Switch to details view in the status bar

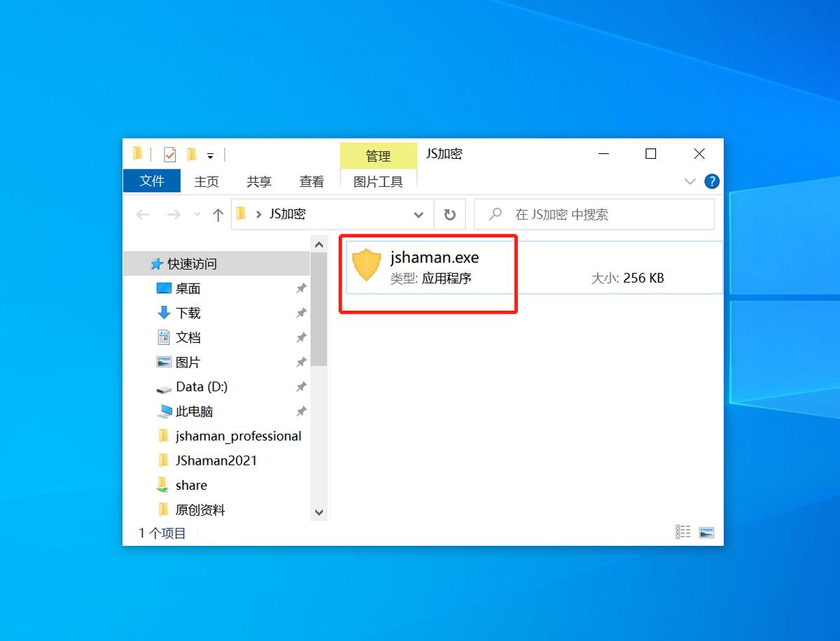(x=682, y=532)
